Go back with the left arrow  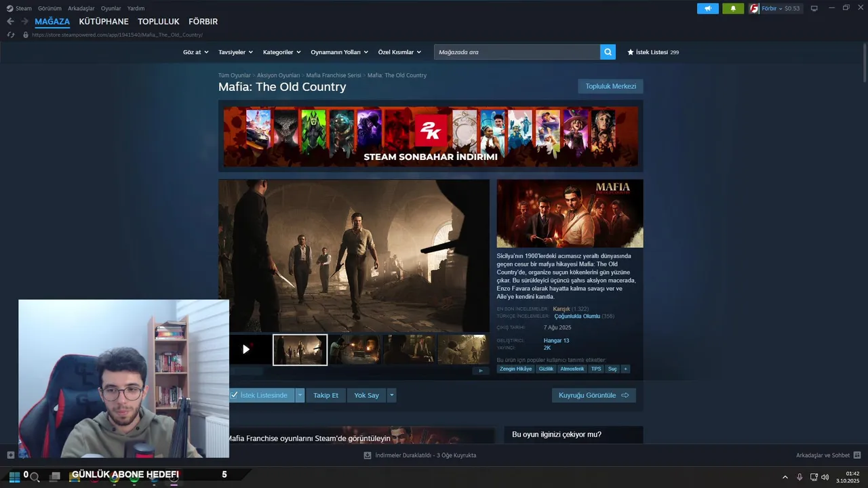(10, 22)
